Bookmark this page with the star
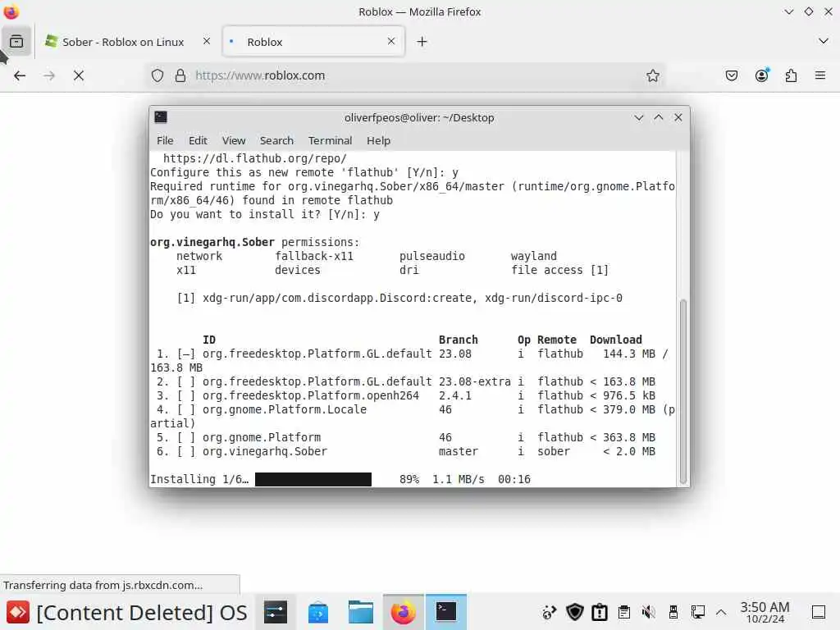 652,75
